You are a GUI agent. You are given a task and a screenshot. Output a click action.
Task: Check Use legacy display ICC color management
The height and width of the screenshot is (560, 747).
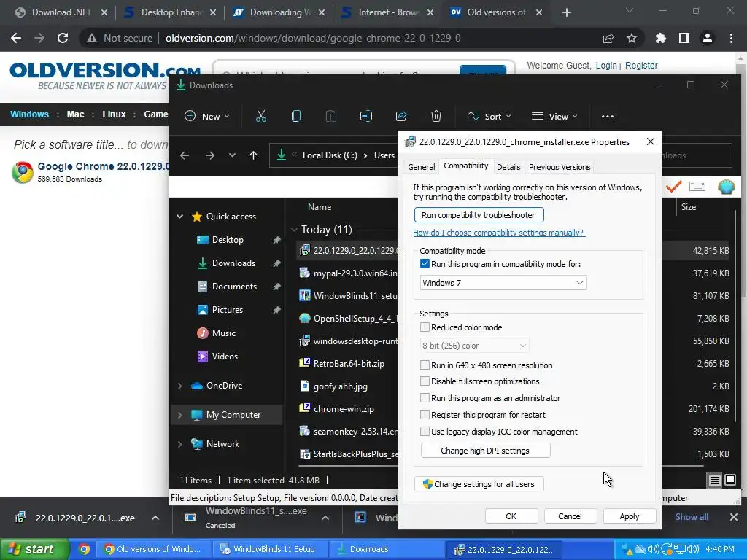[x=425, y=432]
